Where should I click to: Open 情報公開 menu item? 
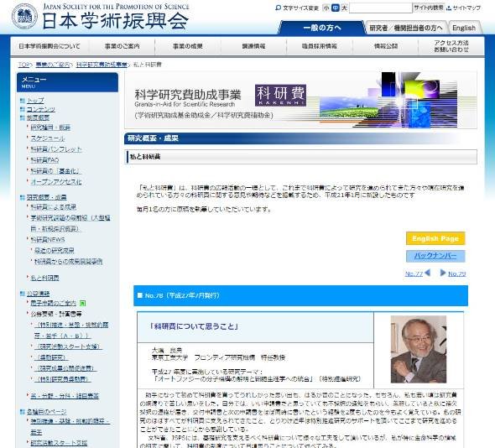point(385,46)
